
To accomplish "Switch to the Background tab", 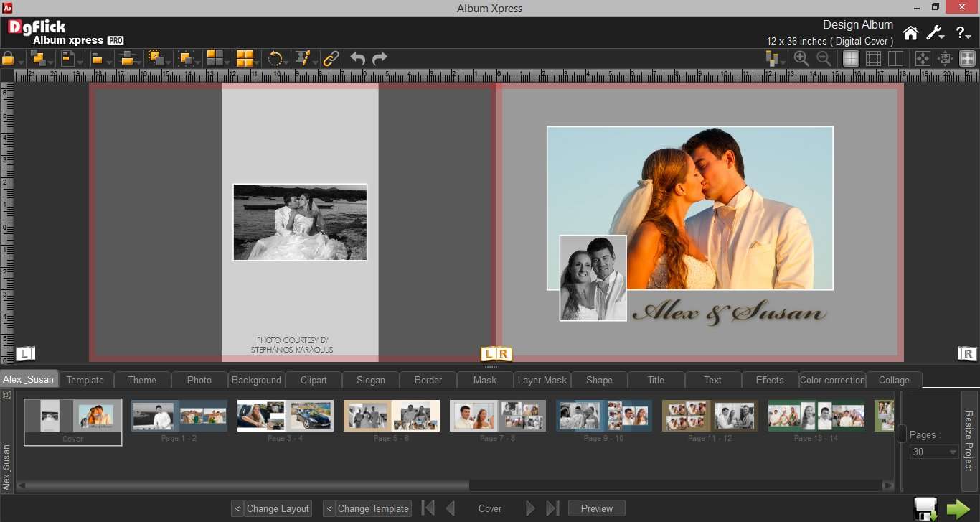I will (x=256, y=379).
